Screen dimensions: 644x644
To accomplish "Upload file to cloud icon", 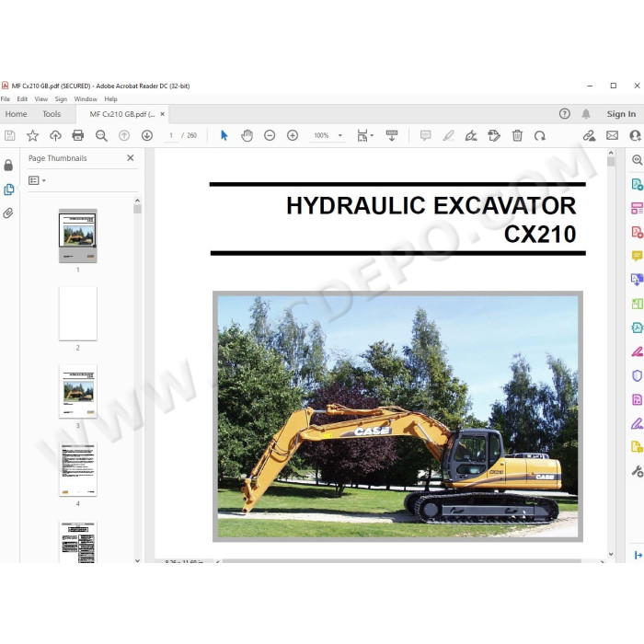I will (55, 135).
